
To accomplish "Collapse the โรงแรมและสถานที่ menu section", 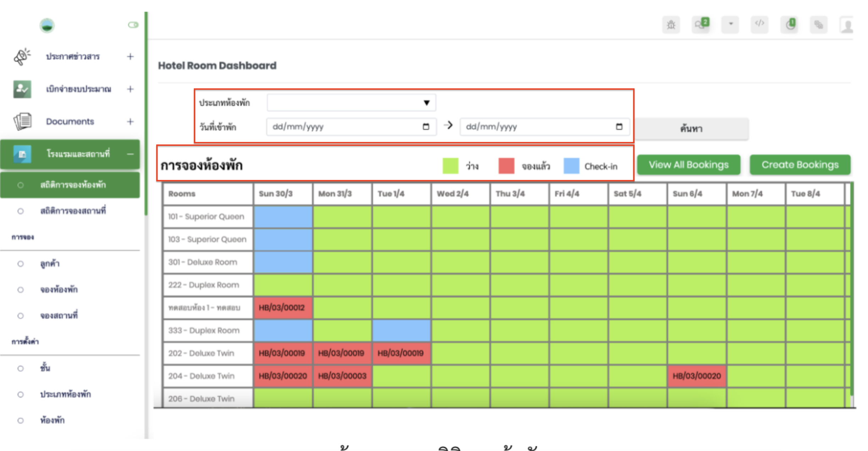I will (130, 154).
